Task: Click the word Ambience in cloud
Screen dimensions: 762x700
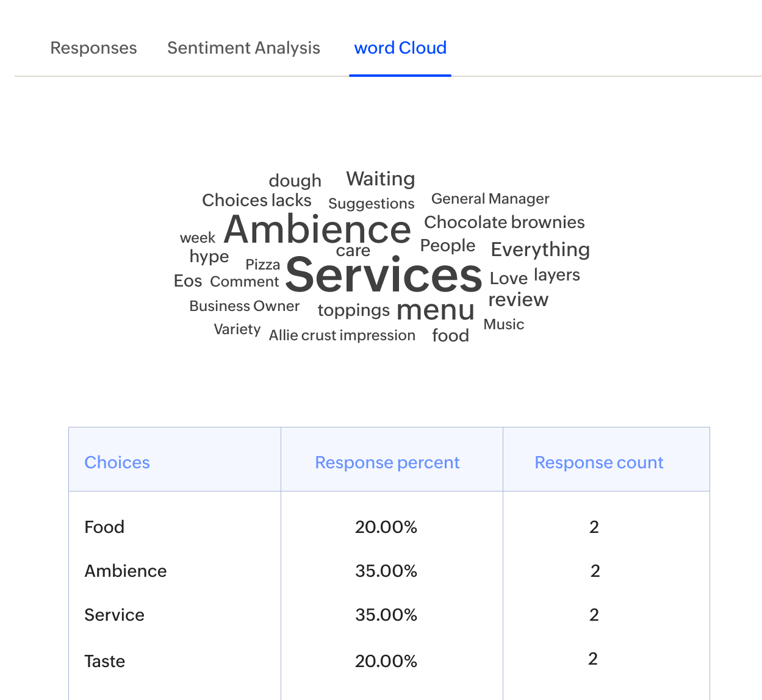Action: click(x=317, y=230)
